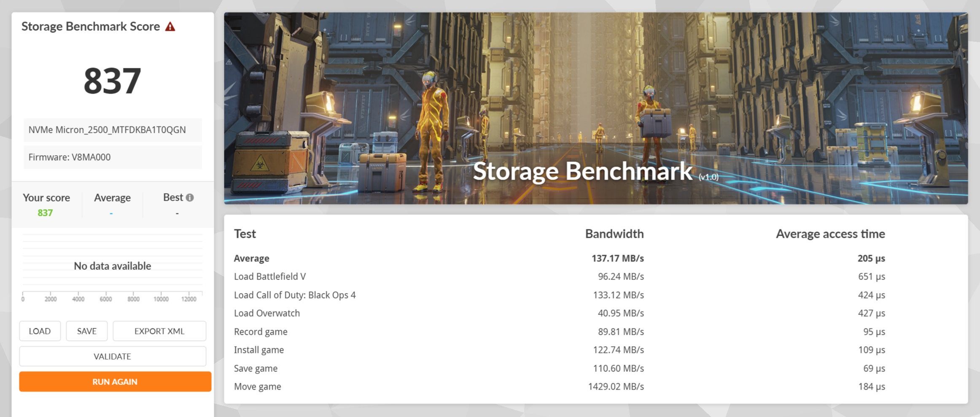Viewport: 980px width, 417px height.
Task: Click the large 837 score number
Action: coord(112,81)
